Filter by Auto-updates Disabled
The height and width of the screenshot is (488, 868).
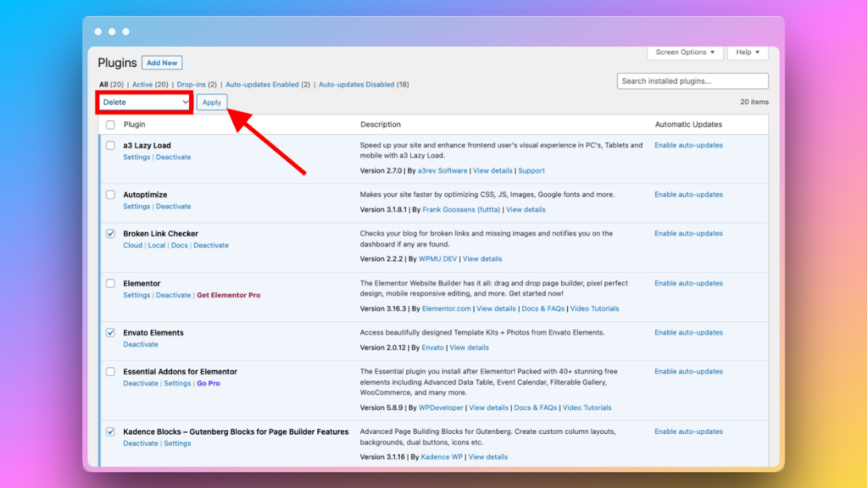coord(357,85)
